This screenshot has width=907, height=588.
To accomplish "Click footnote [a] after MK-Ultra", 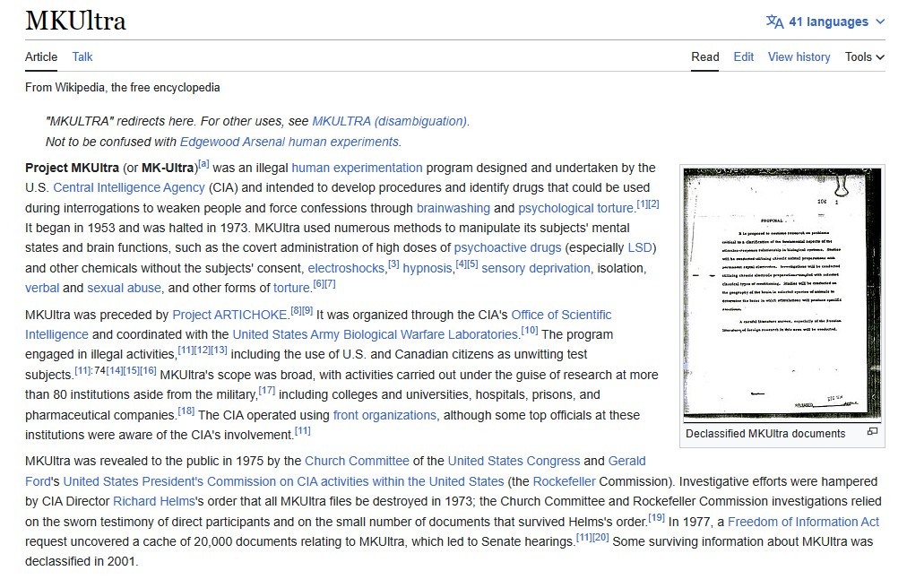I will [203, 164].
